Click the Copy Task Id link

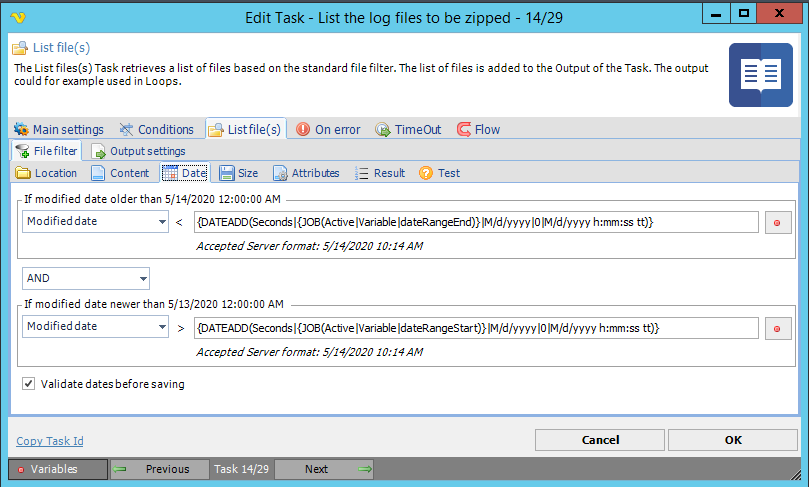coord(50,441)
